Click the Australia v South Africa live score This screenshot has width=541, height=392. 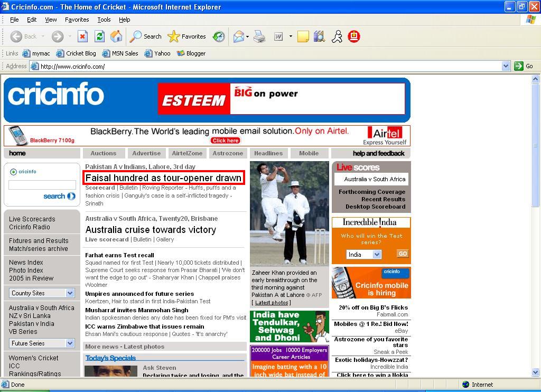pos(375,179)
